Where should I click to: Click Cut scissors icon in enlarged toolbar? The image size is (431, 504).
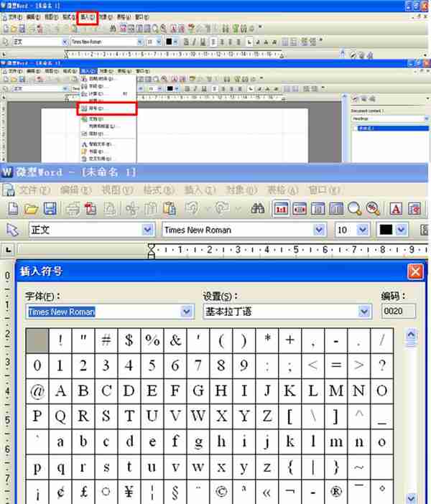pyautogui.click(x=131, y=209)
